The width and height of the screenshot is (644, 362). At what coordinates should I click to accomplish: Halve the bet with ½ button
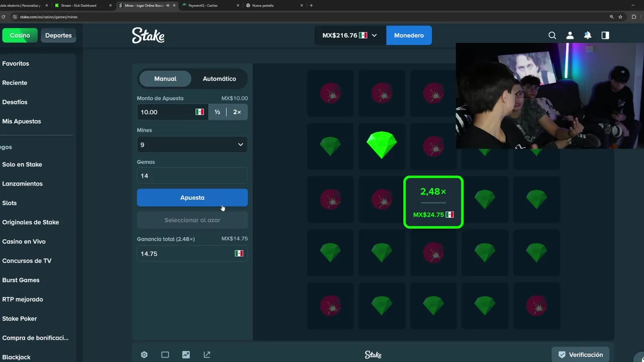[217, 112]
